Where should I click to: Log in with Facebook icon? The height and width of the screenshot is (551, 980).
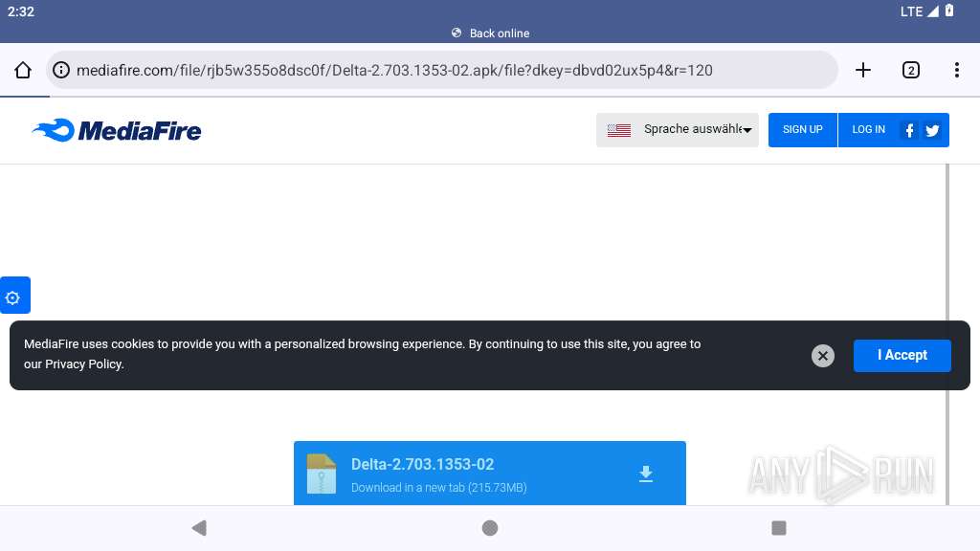[909, 130]
